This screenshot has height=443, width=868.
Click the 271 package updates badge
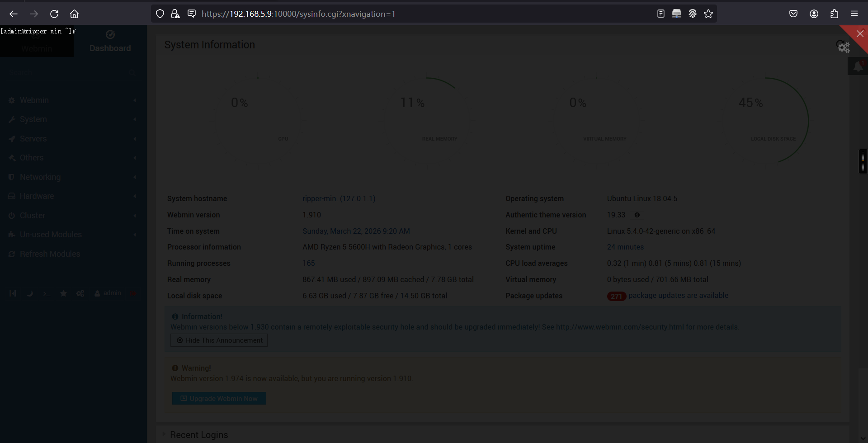click(x=616, y=296)
